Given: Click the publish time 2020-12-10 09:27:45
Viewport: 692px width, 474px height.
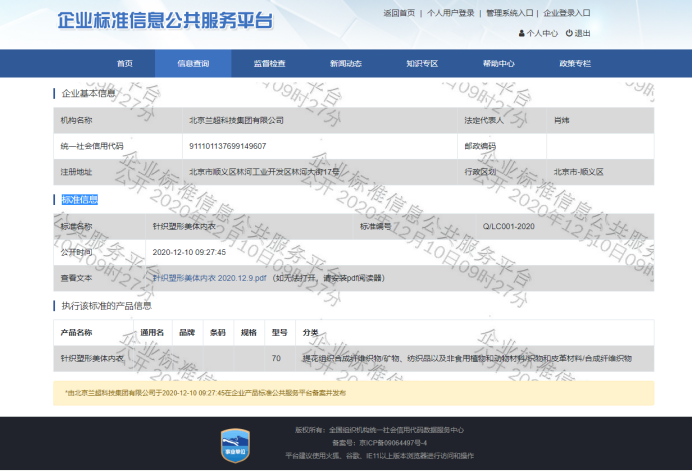Looking at the screenshot, I should point(189,252).
